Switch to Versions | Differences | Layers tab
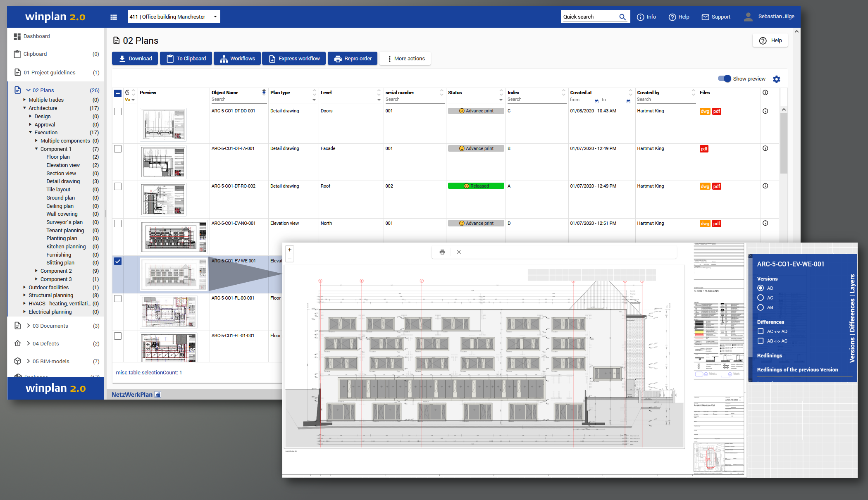This screenshot has height=500, width=868. 852,318
